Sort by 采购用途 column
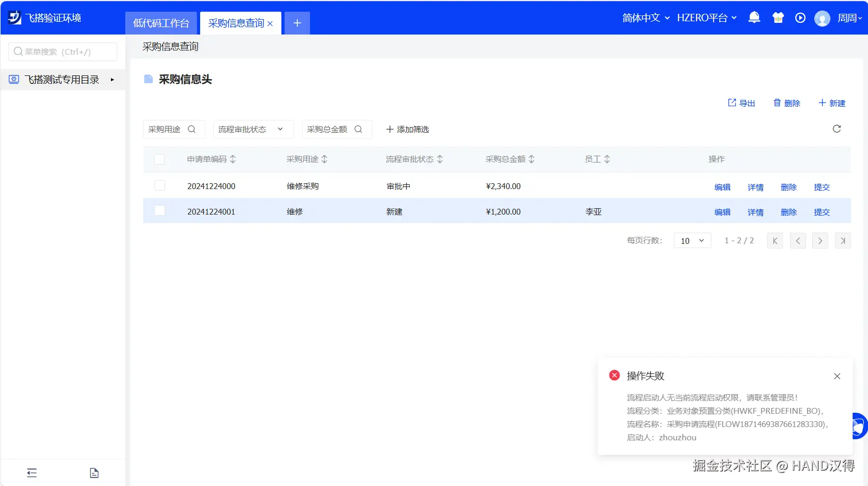Screen dimensions: 868x486 [324, 159]
